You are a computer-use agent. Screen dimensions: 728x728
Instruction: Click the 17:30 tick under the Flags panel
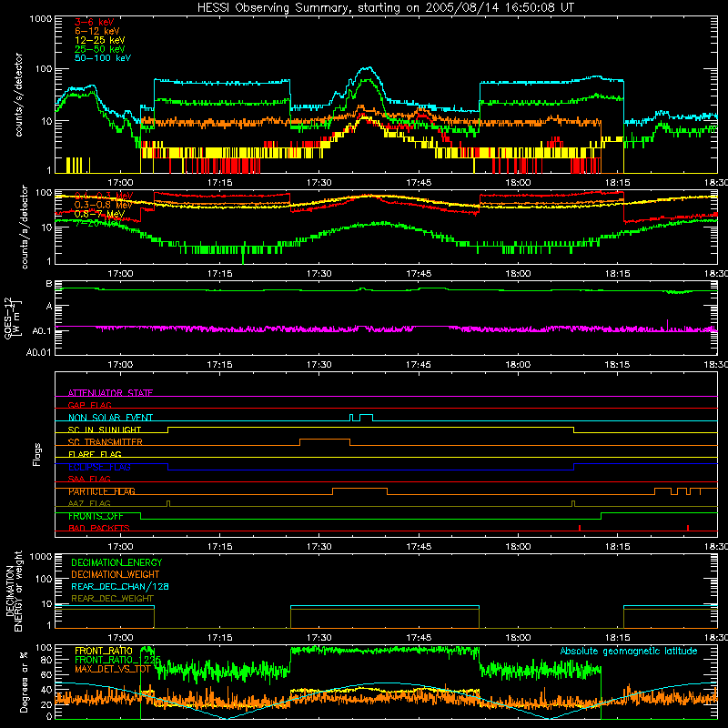pyautogui.click(x=319, y=547)
